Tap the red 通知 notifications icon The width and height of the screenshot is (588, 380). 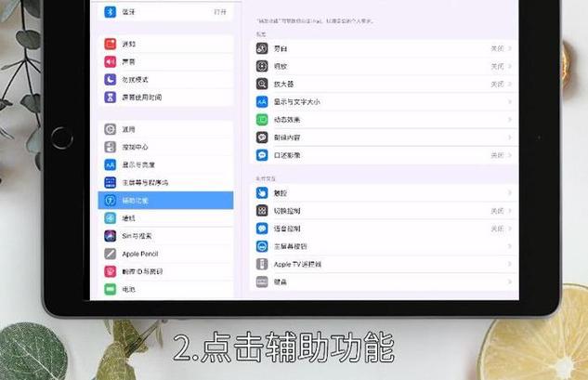point(110,44)
